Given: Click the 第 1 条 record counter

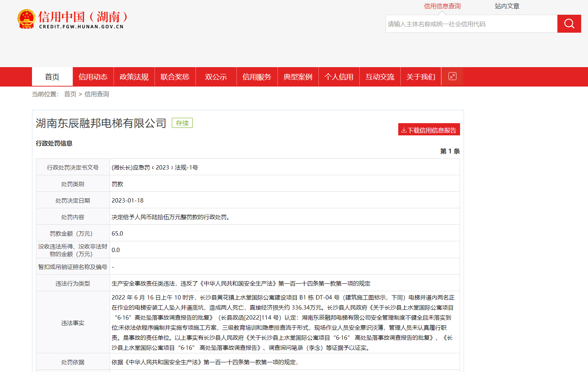Looking at the screenshot, I should [x=450, y=151].
